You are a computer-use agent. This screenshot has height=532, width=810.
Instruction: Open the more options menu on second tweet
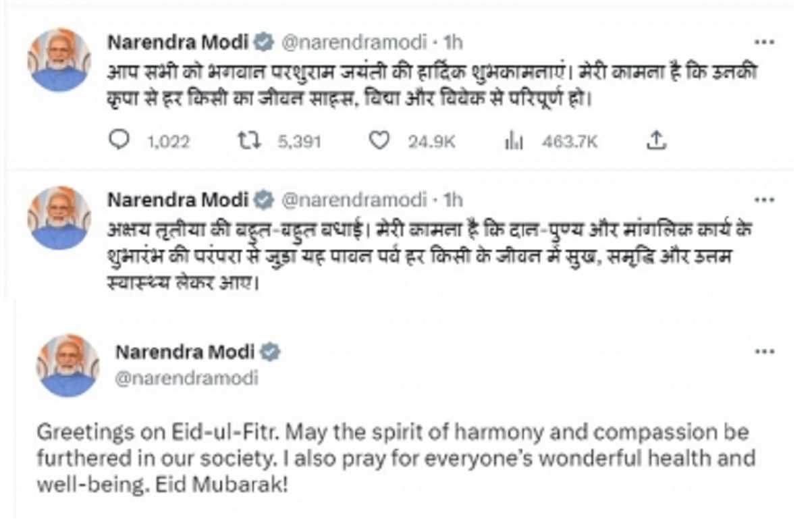point(765,198)
